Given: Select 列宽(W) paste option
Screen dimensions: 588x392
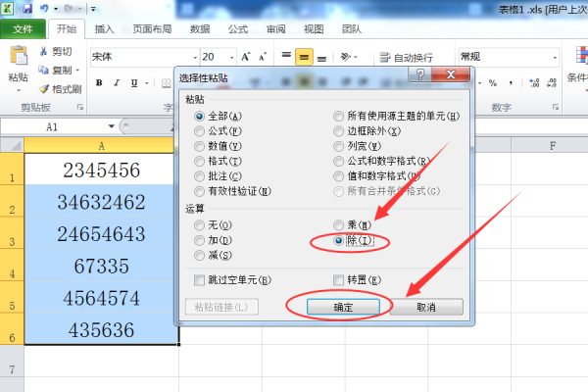Looking at the screenshot, I should [x=358, y=146].
